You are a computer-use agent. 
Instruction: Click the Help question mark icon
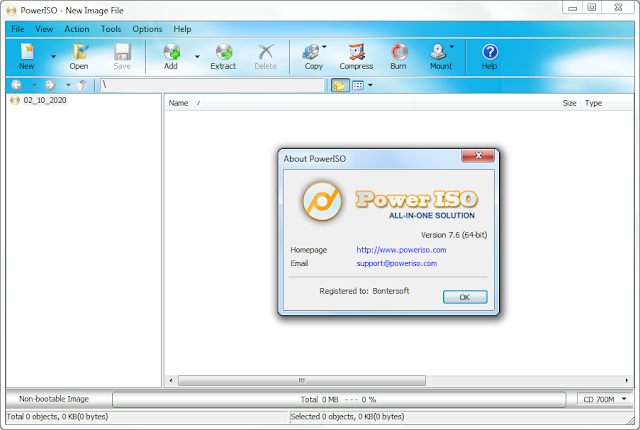point(490,52)
